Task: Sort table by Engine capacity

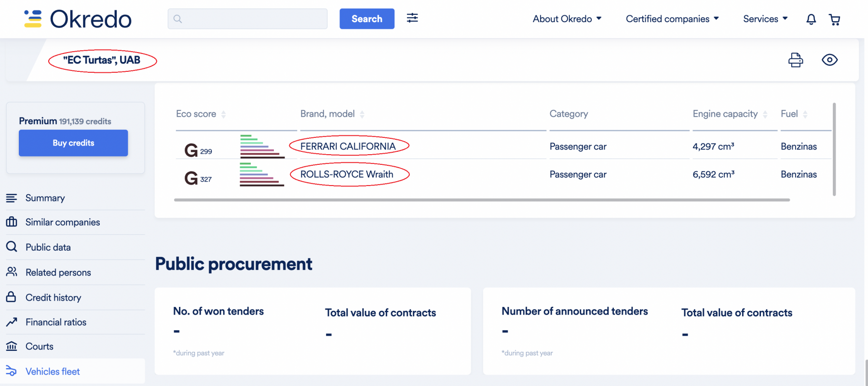Action: pyautogui.click(x=730, y=114)
